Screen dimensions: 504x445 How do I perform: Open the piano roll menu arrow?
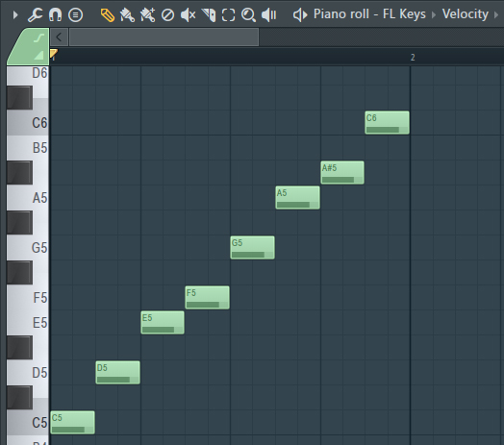pyautogui.click(x=15, y=14)
